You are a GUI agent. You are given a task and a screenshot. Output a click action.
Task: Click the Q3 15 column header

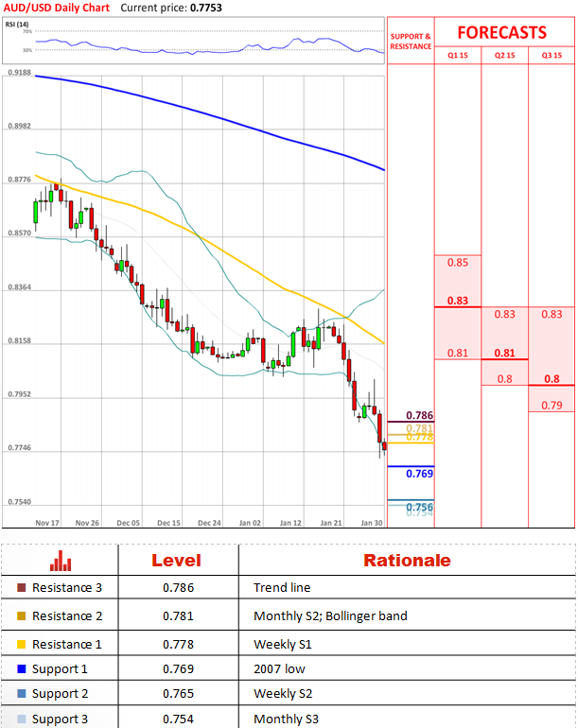[x=552, y=55]
